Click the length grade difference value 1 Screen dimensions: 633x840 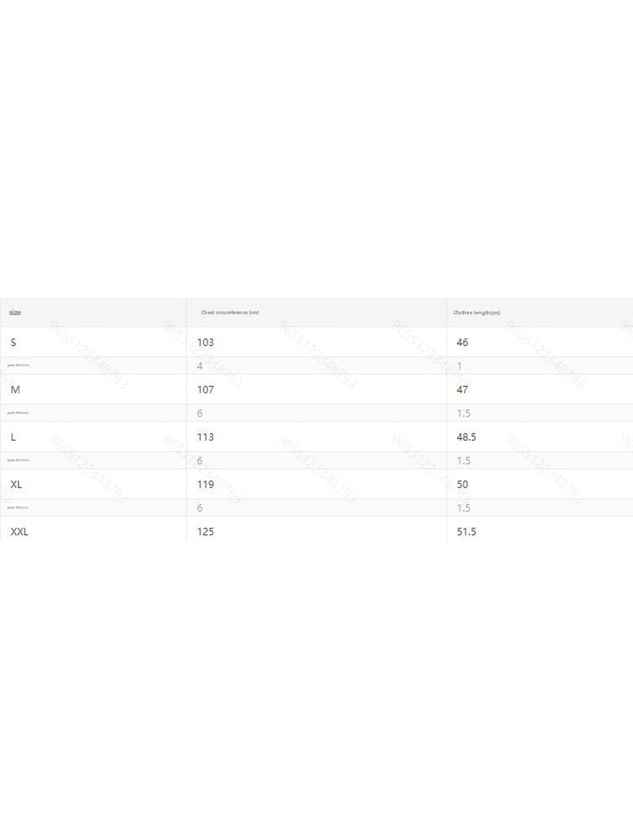(459, 366)
